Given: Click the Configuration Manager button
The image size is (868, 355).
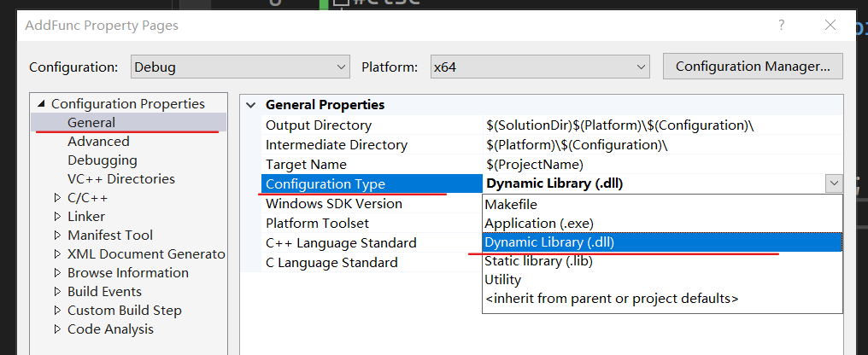Looking at the screenshot, I should coord(752,67).
